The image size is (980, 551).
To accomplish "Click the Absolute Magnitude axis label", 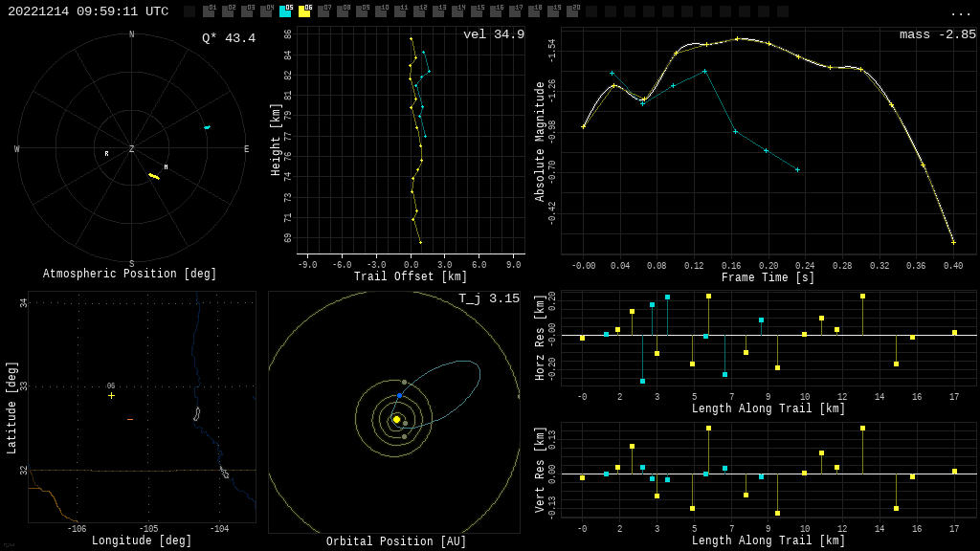I will click(x=540, y=141).
